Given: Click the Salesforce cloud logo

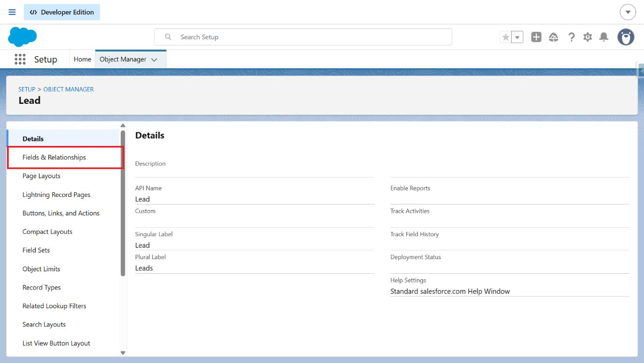Looking at the screenshot, I should point(22,37).
